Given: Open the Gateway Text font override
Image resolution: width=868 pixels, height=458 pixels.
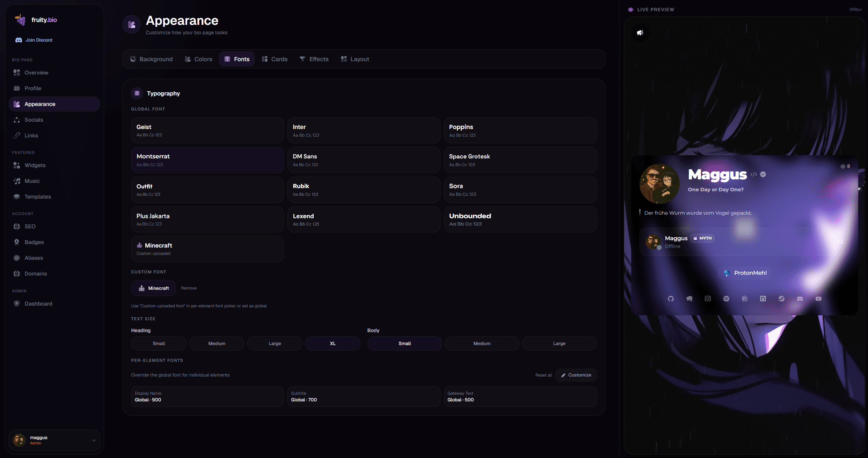Looking at the screenshot, I should tap(520, 396).
